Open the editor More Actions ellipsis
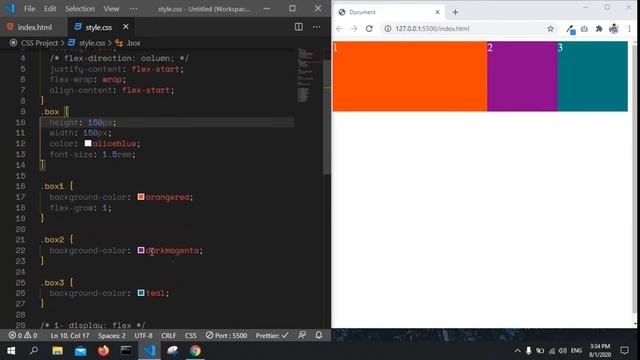Screen dimensions: 640x360 point(316,27)
